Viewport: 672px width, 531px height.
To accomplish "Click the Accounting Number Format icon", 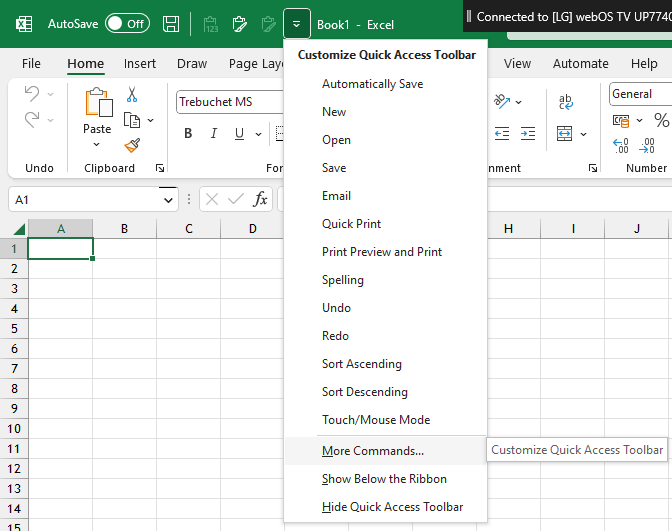I will [x=621, y=121].
